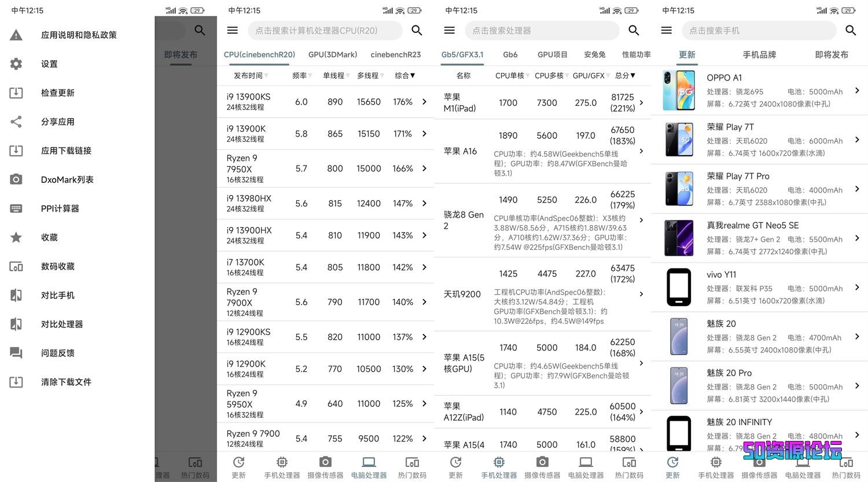Tap search icon next to 点击搜索处理器 field

tap(634, 30)
